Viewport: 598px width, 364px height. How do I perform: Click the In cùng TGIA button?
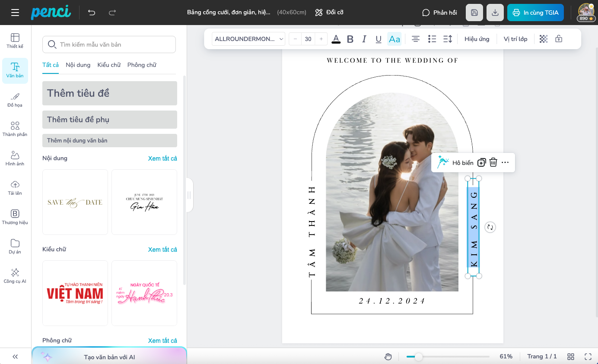click(x=535, y=13)
